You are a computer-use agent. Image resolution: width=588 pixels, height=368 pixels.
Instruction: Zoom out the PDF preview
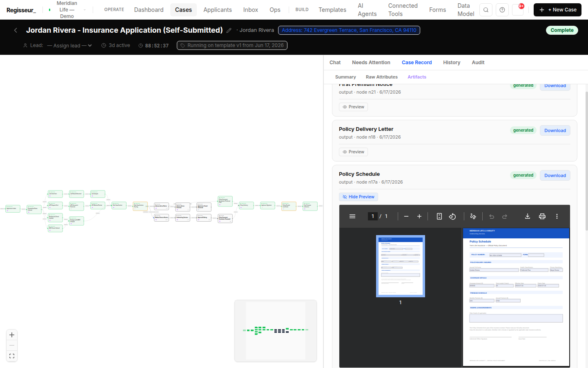(x=406, y=216)
